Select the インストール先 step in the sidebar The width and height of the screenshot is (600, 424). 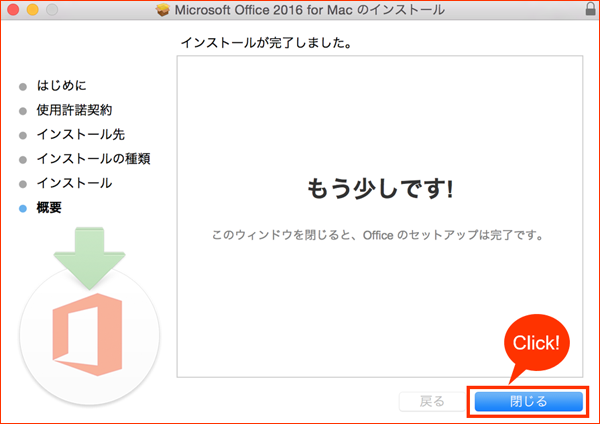[80, 134]
